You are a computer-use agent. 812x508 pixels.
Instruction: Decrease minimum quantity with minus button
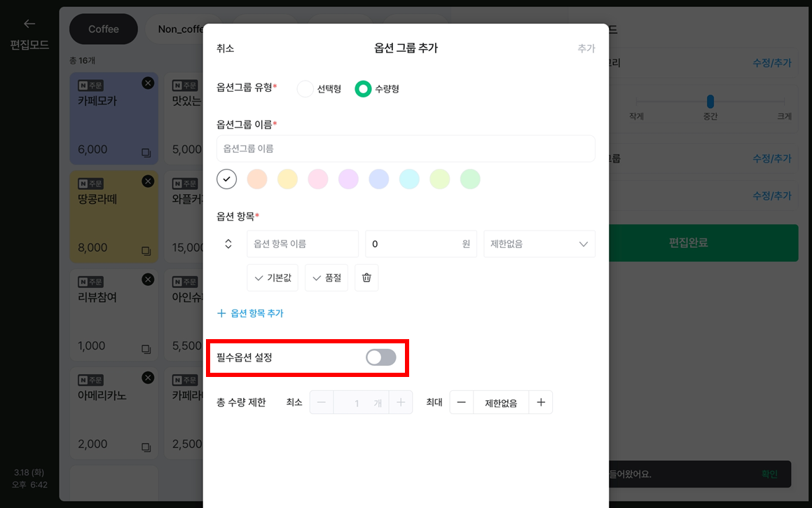322,402
